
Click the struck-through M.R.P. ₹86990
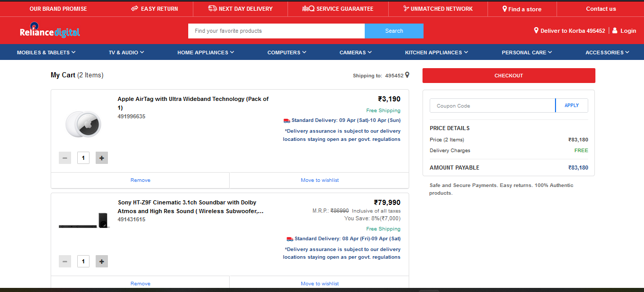340,211
